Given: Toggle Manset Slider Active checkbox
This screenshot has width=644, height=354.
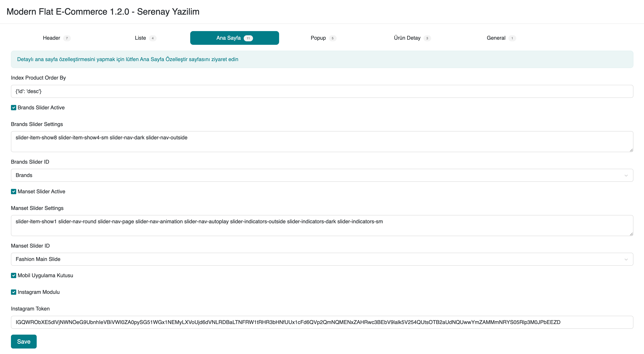Looking at the screenshot, I should [14, 191].
